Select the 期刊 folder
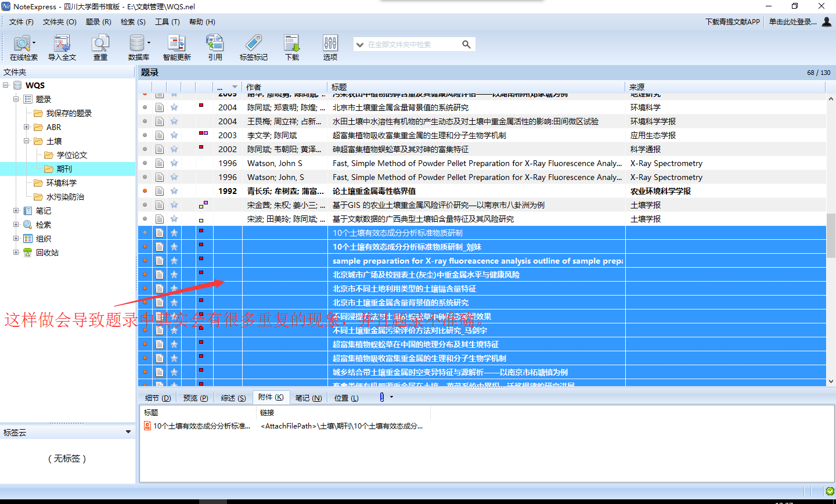Screen dimensions: 836x504 click(64, 169)
